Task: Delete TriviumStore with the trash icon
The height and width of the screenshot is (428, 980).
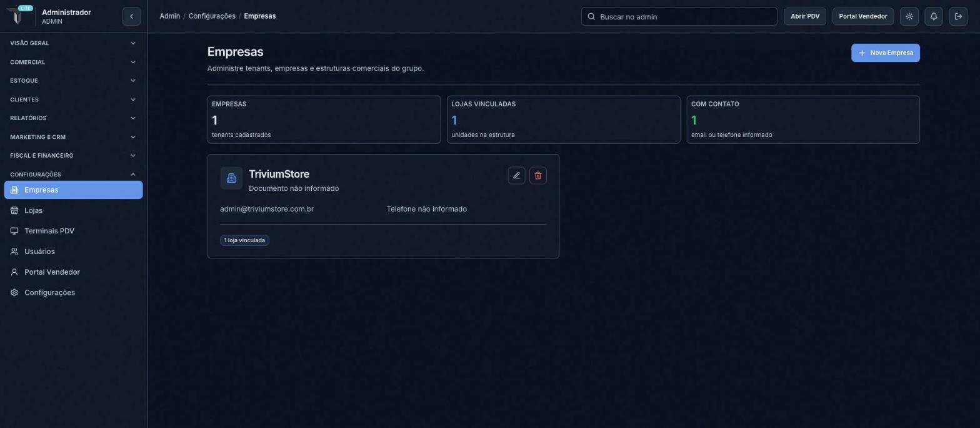Action: [538, 176]
